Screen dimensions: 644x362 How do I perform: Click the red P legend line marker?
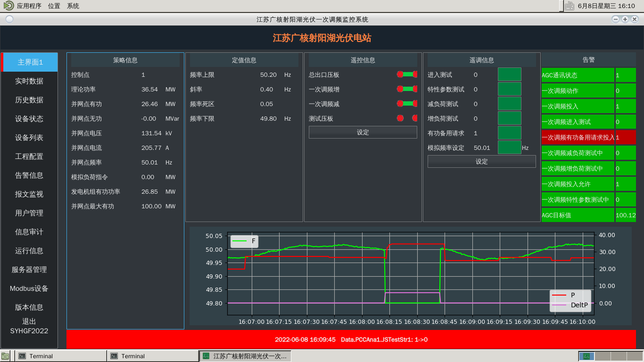(x=559, y=295)
